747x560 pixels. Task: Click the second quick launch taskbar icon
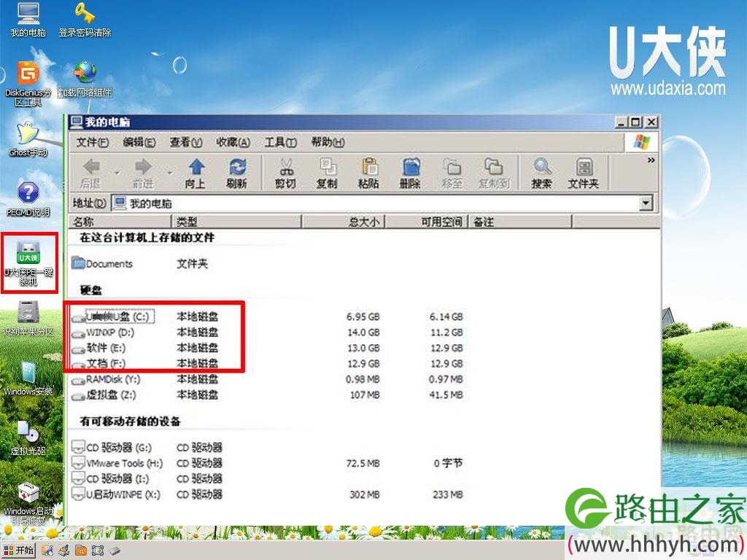coord(64,551)
